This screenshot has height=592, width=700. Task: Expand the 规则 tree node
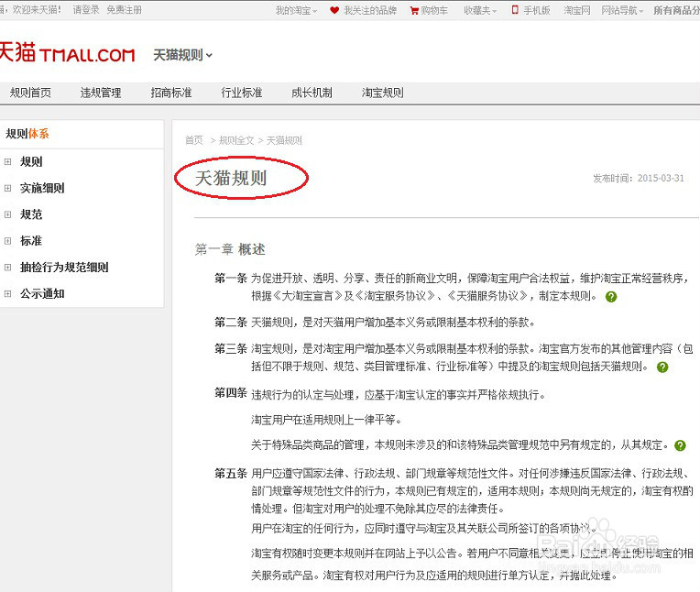[x=7, y=161]
